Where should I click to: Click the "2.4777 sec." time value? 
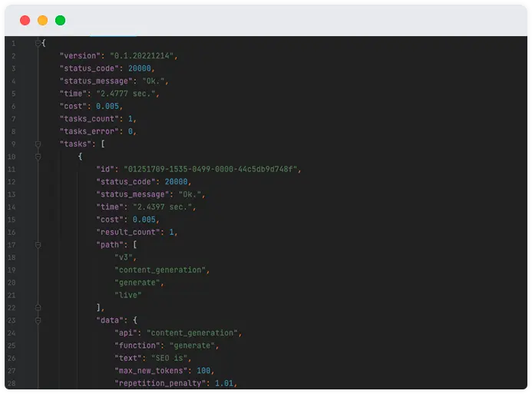tap(126, 94)
